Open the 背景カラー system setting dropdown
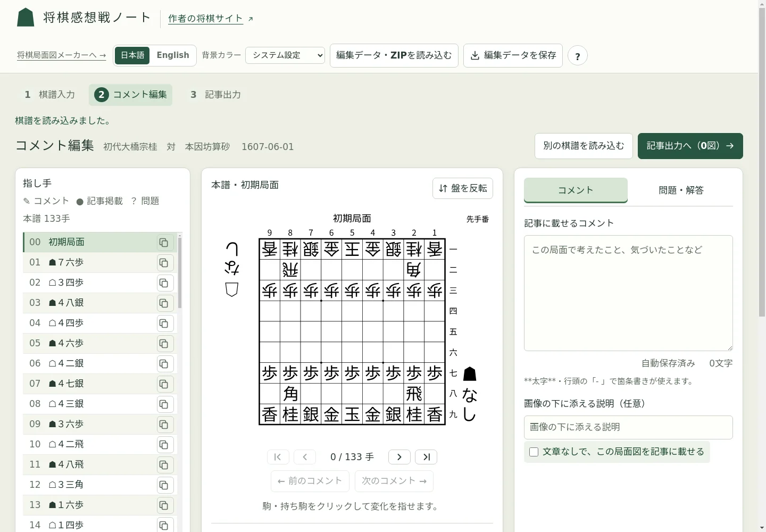The height and width of the screenshot is (532, 766). (x=285, y=55)
